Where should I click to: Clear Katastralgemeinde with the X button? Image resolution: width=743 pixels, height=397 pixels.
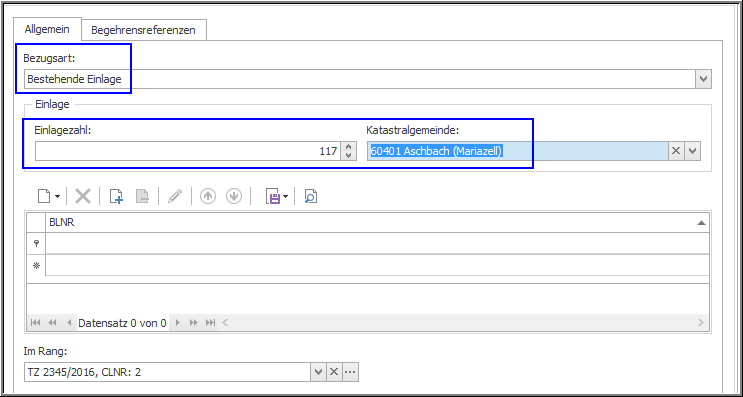coord(676,151)
